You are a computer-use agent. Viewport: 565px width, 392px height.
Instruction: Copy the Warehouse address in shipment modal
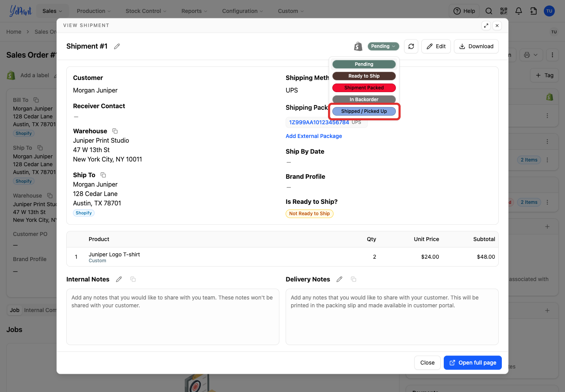tap(115, 131)
